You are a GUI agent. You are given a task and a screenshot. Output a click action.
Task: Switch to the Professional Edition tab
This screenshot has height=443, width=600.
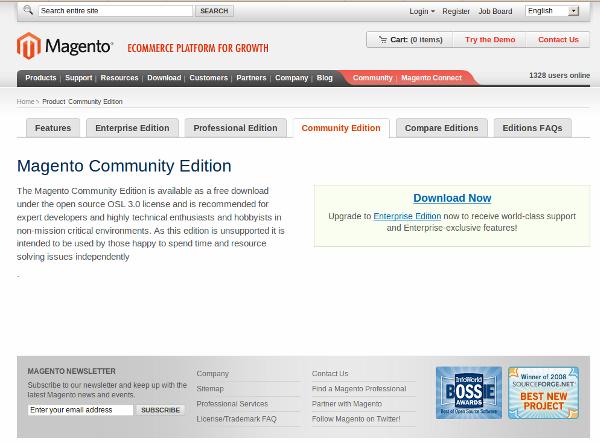tap(235, 128)
